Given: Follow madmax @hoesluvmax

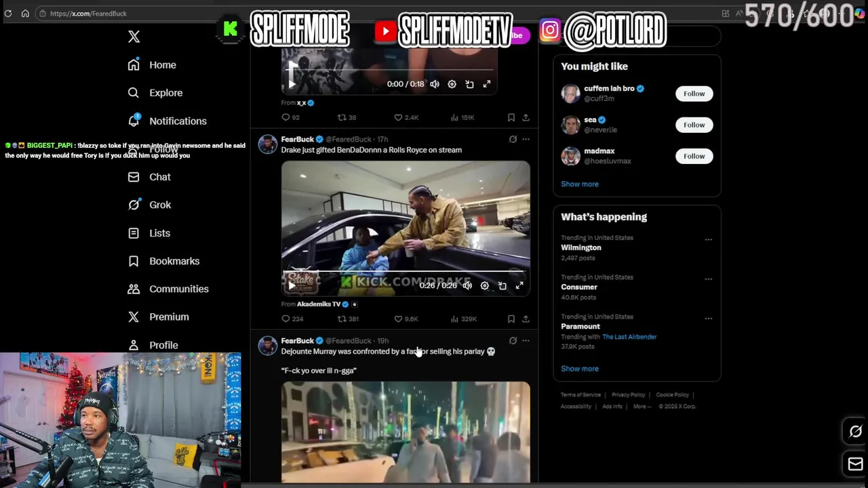Looking at the screenshot, I should (x=694, y=156).
